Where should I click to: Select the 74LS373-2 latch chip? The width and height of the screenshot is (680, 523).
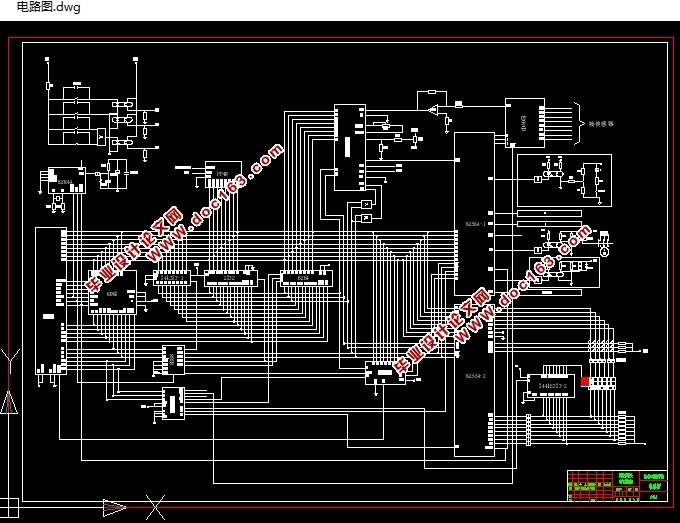pos(552,386)
